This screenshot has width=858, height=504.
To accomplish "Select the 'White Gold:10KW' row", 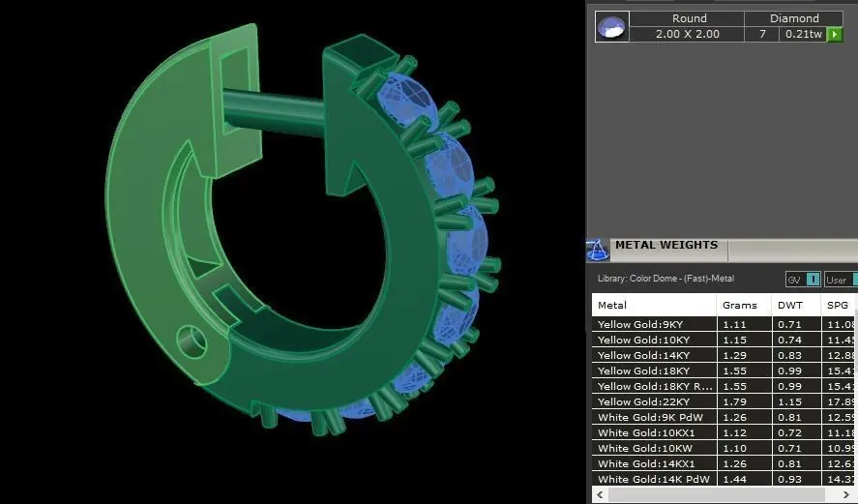I will click(723, 448).
